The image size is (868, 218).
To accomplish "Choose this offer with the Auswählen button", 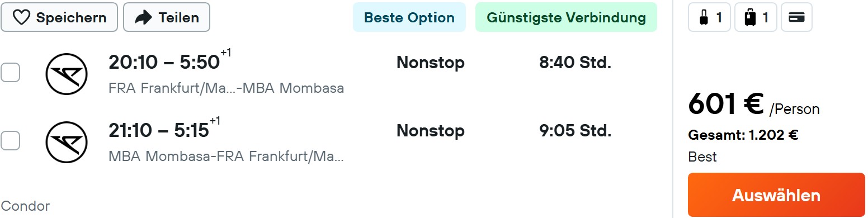I will point(776,195).
